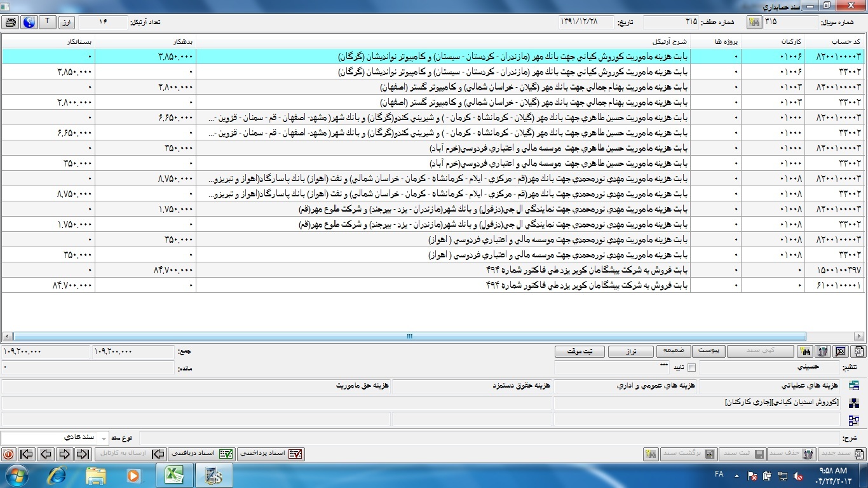868x488 pixels.
Task: Open Excel from the taskbar
Action: [x=174, y=475]
